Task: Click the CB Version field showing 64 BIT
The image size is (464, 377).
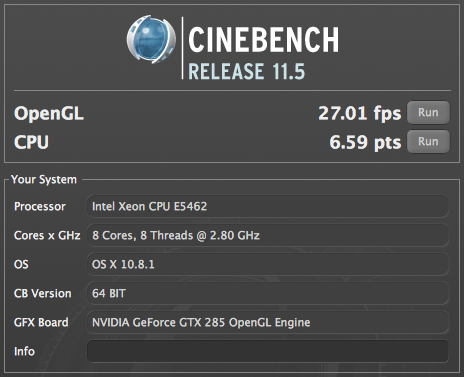Action: [268, 293]
